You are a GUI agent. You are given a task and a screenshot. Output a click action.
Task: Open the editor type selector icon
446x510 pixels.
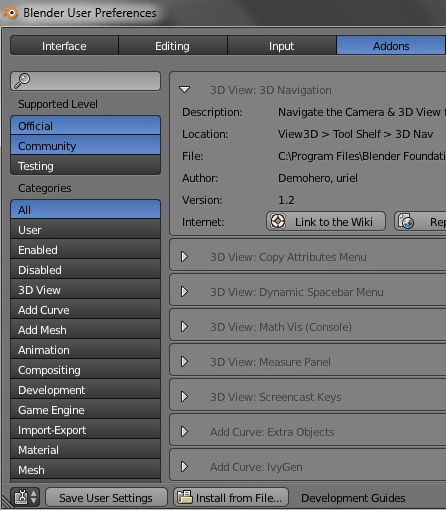(x=25, y=498)
